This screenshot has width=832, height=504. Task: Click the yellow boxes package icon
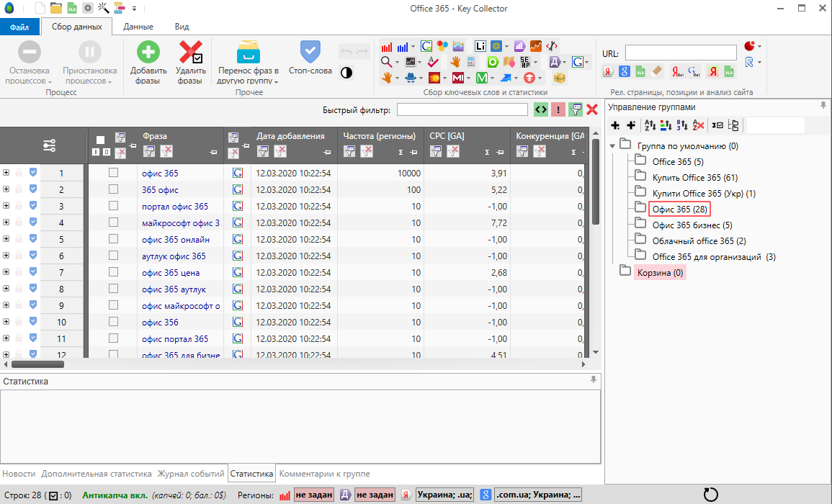pyautogui.click(x=559, y=78)
